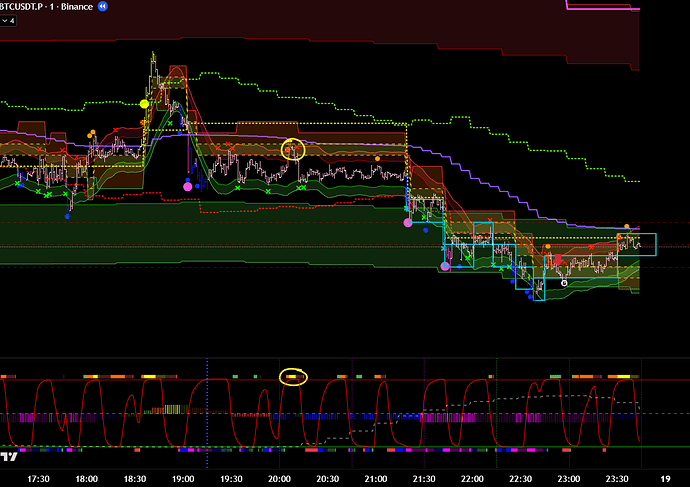The height and width of the screenshot is (487, 690).
Task: Open the BTCUSDT.P symbol title
Action: 25,6
